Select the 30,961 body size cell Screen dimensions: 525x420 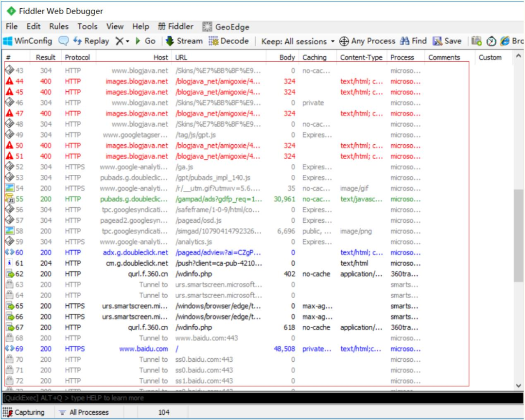coord(284,199)
